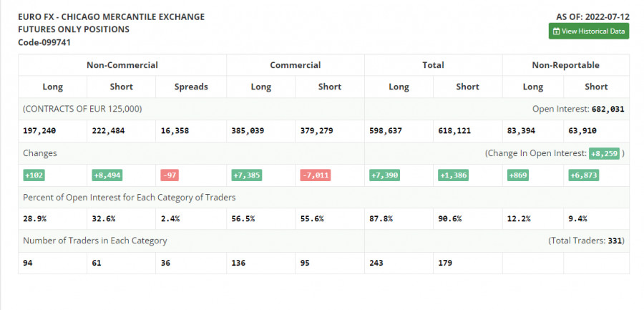Screen dimensions: 644x310
Task: Click Commercial long value 385,039
Action: [248, 131]
